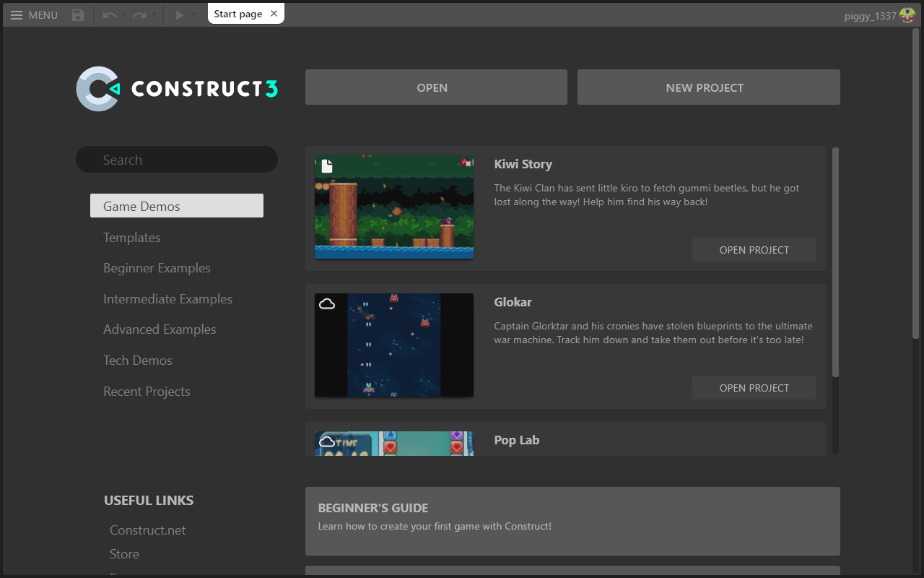Click the Pop Lab title
Image resolution: width=924 pixels, height=578 pixels.
[x=516, y=440]
